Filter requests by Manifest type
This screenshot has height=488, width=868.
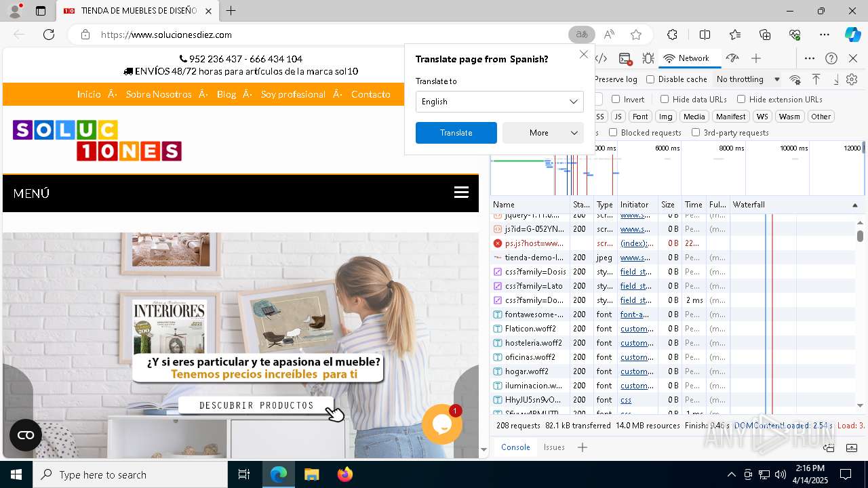click(x=730, y=117)
